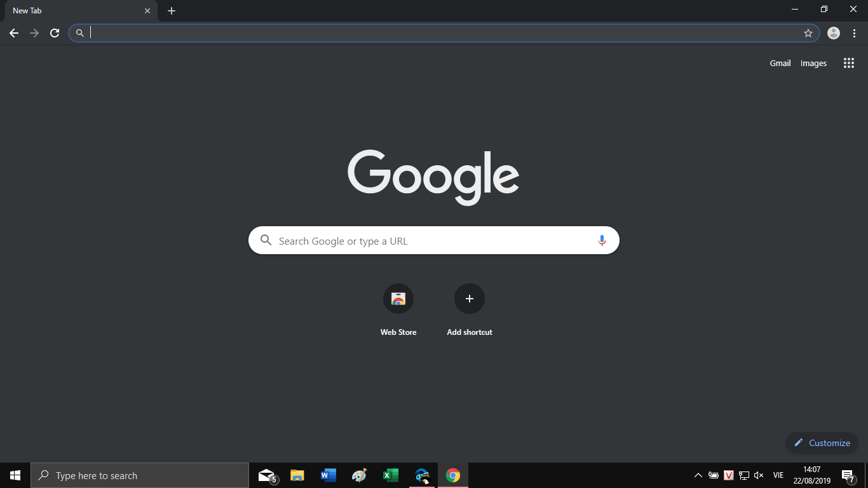Open the battery status icon in the tray
The height and width of the screenshot is (488, 868).
pos(714,475)
